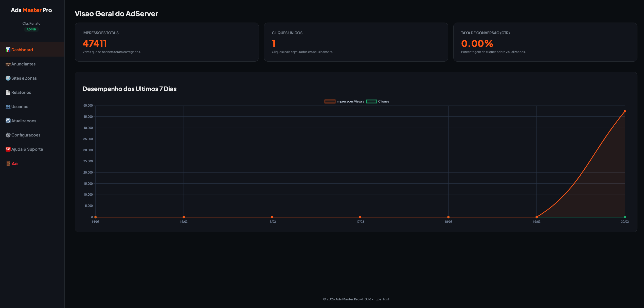644x308 pixels.
Task: Click the Usuarios people icon
Action: [8, 107]
